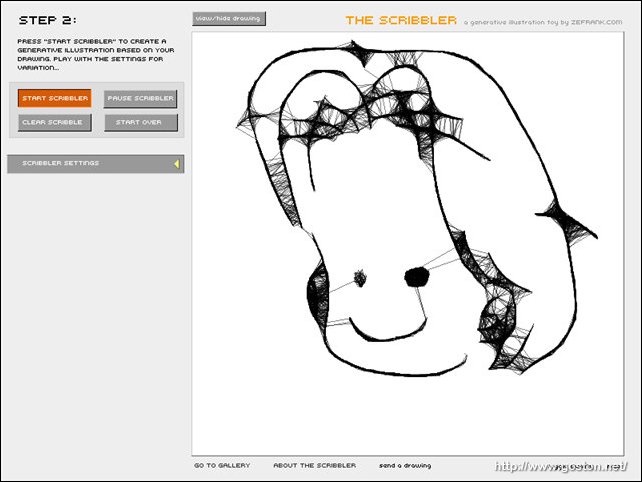Click the watermark URL in bottom corner

click(x=562, y=467)
